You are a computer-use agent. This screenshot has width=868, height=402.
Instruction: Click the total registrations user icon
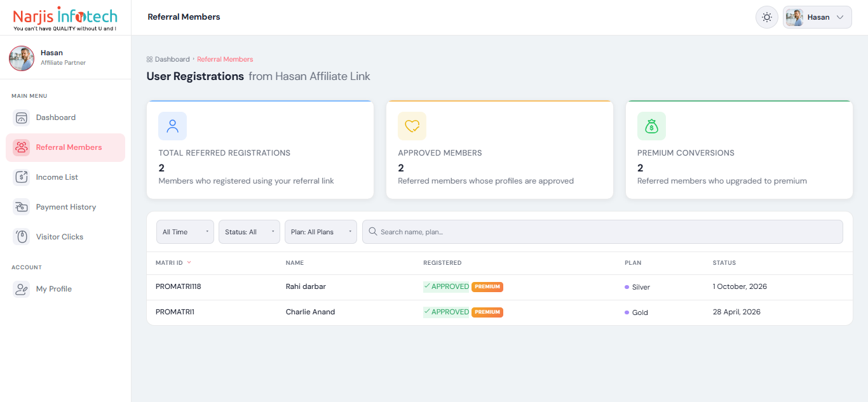pos(172,126)
